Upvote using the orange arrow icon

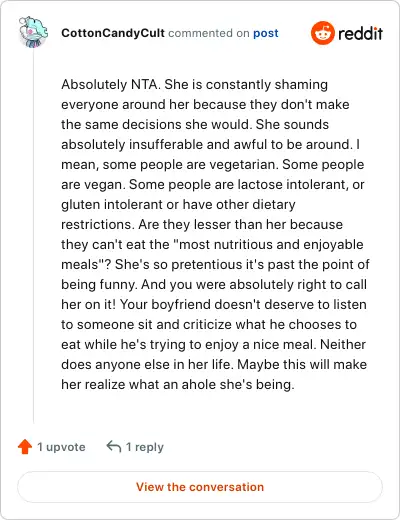25,447
